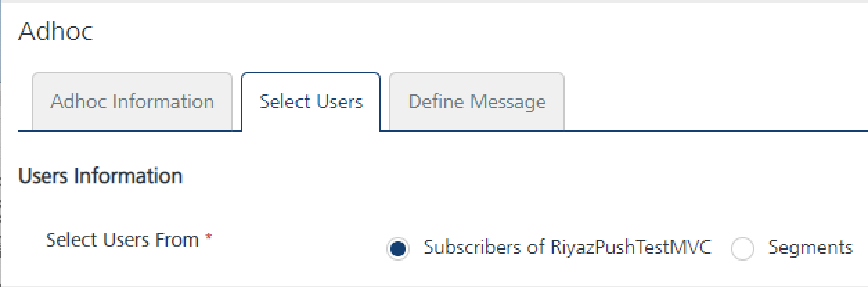
Task: Return to the Adhoc Information step
Action: 132,102
